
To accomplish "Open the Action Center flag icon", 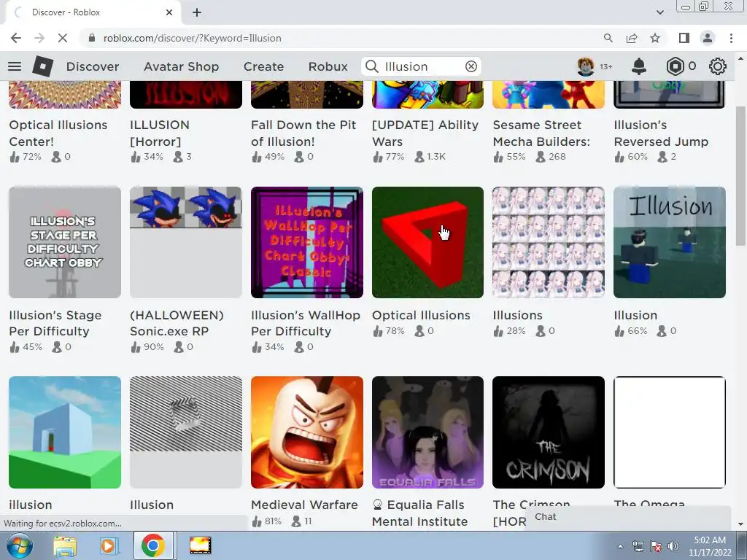I will (656, 546).
